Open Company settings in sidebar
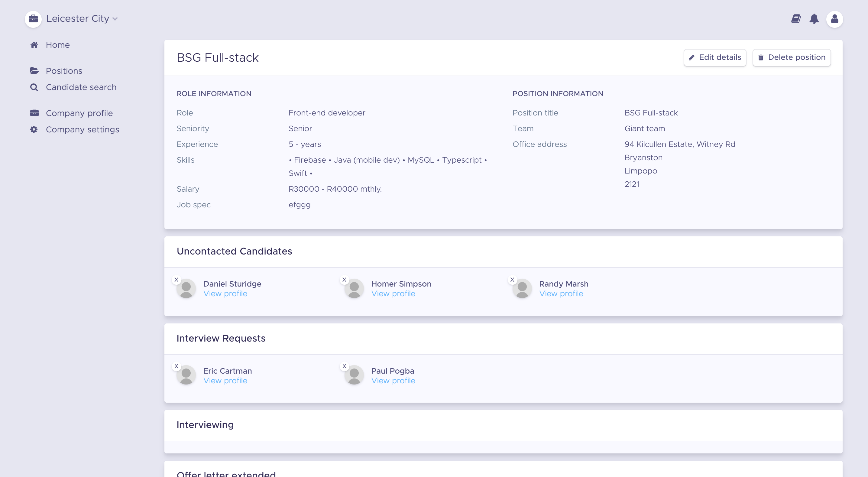This screenshot has width=868, height=477. (83, 129)
